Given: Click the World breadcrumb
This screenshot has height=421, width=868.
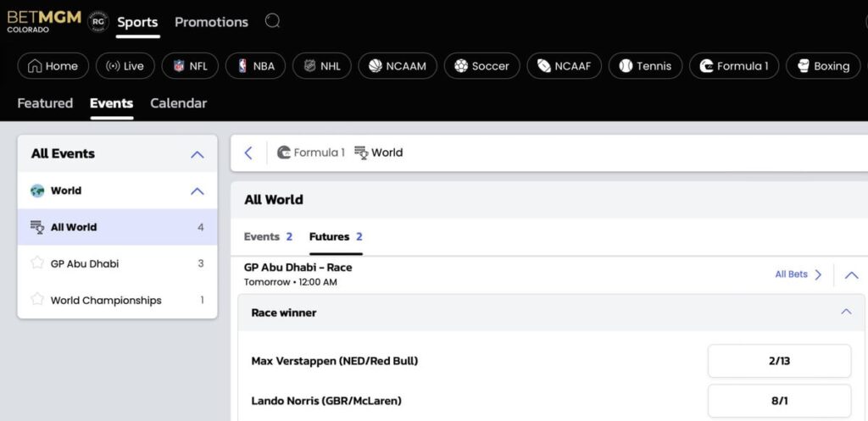Looking at the screenshot, I should 379,152.
